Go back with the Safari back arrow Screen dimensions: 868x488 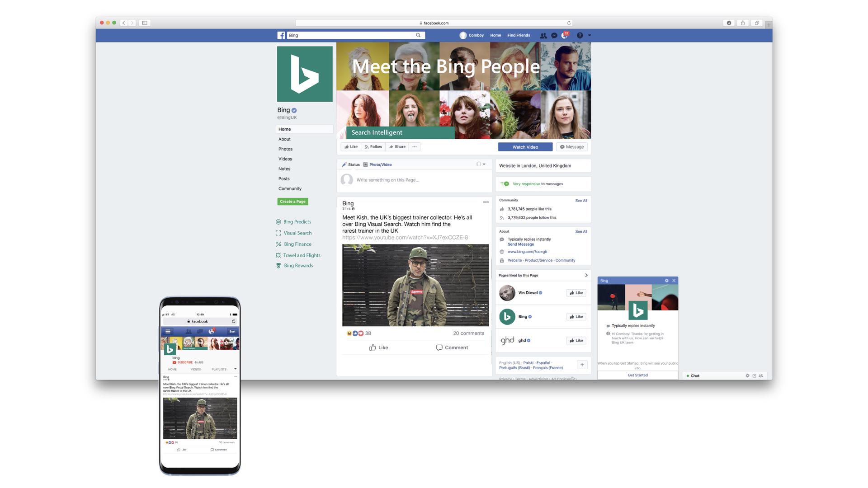123,23
